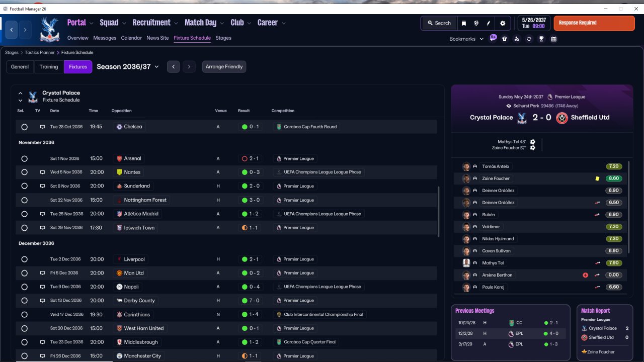Click the calendar shortcut icon
Image resolution: width=644 pixels, height=362 pixels.
click(x=553, y=39)
